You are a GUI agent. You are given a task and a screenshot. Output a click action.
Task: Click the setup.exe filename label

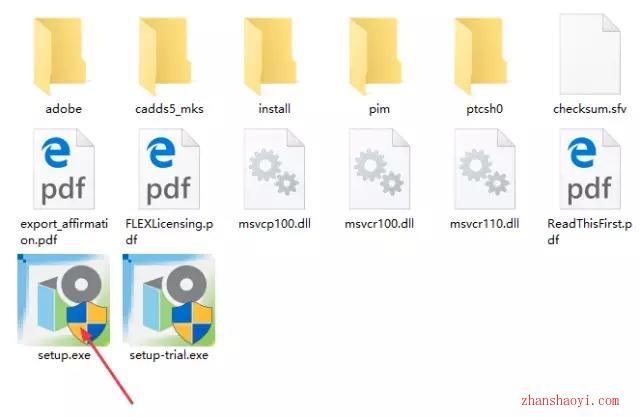point(64,355)
